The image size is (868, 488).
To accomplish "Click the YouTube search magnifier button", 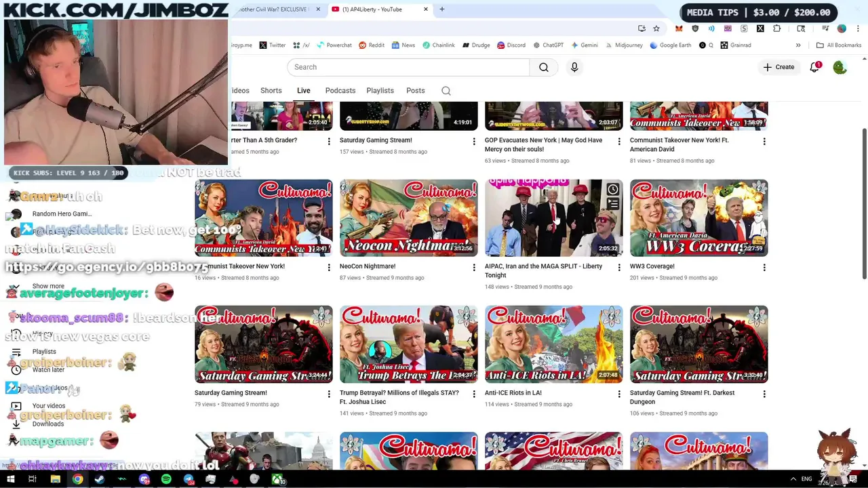I will (x=544, y=67).
